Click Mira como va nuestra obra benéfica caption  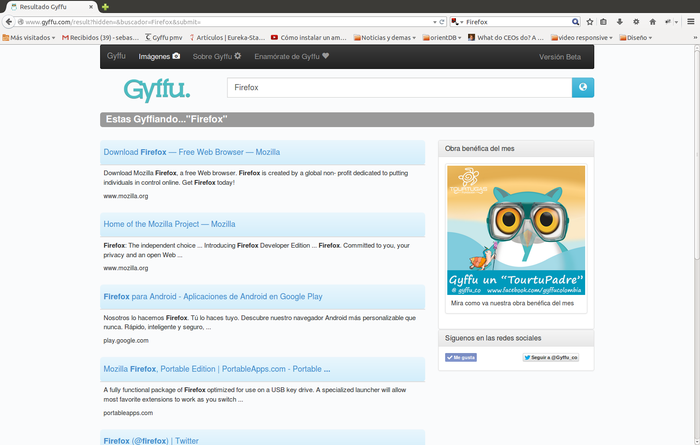coord(512,303)
